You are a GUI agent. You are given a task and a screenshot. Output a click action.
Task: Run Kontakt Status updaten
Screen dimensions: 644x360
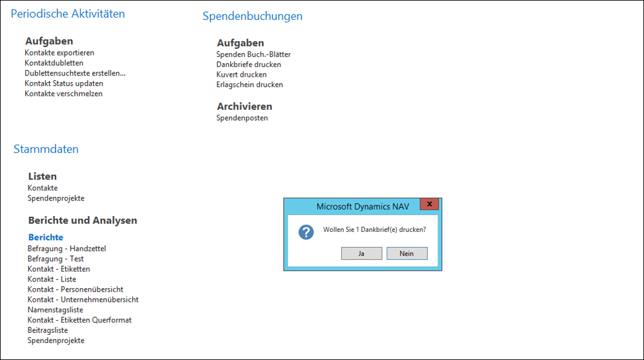click(63, 83)
